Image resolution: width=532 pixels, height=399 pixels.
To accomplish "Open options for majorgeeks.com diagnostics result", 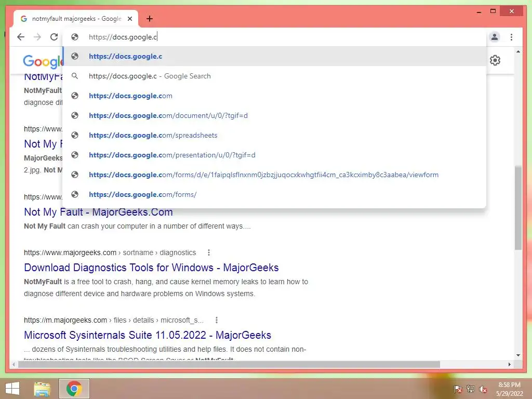I will [209, 252].
